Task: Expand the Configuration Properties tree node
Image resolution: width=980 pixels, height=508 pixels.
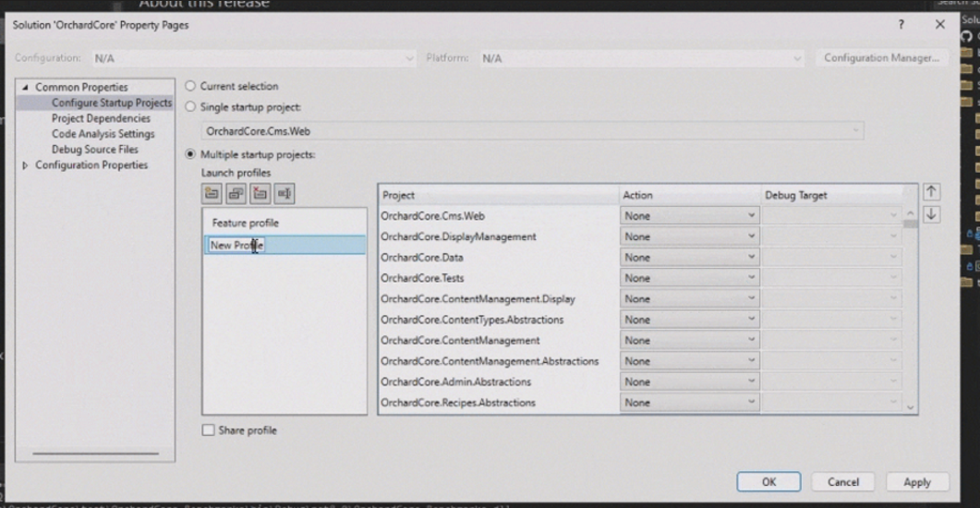Action: [25, 165]
